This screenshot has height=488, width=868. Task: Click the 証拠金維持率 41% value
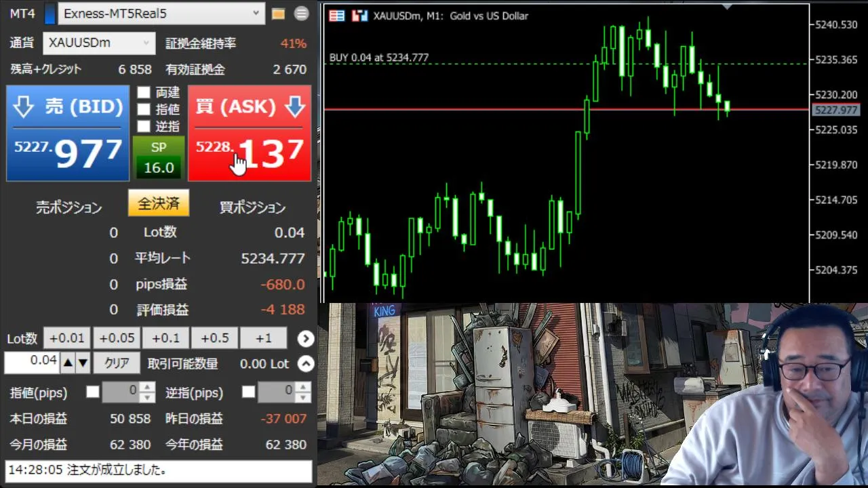pos(294,43)
